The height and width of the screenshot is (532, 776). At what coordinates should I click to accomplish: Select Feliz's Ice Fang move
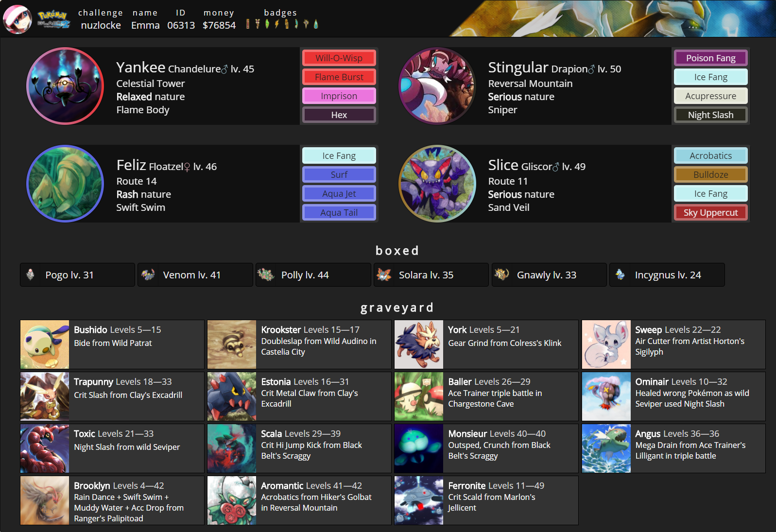339,156
